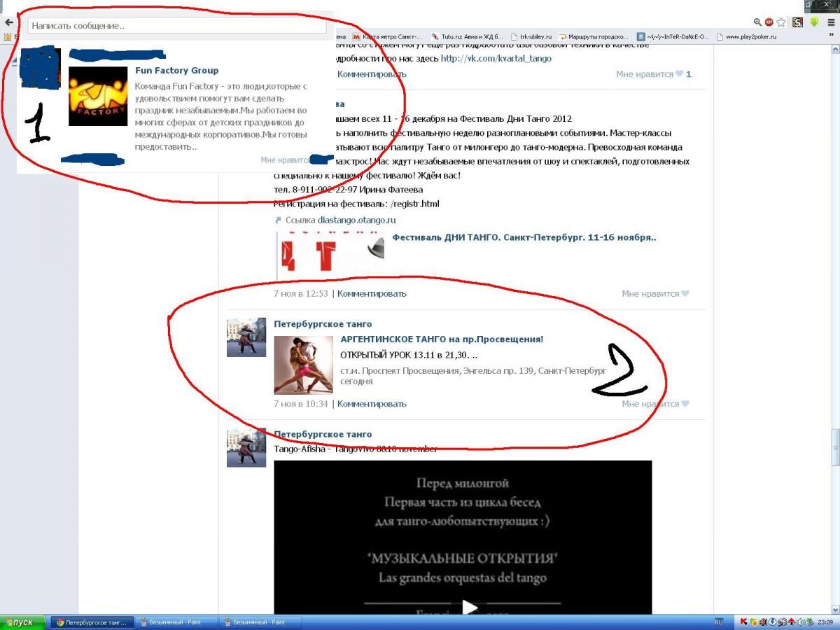Image resolution: width=840 pixels, height=630 pixels.
Task: Open the www.play2poker.ru bookmark
Action: [747, 36]
